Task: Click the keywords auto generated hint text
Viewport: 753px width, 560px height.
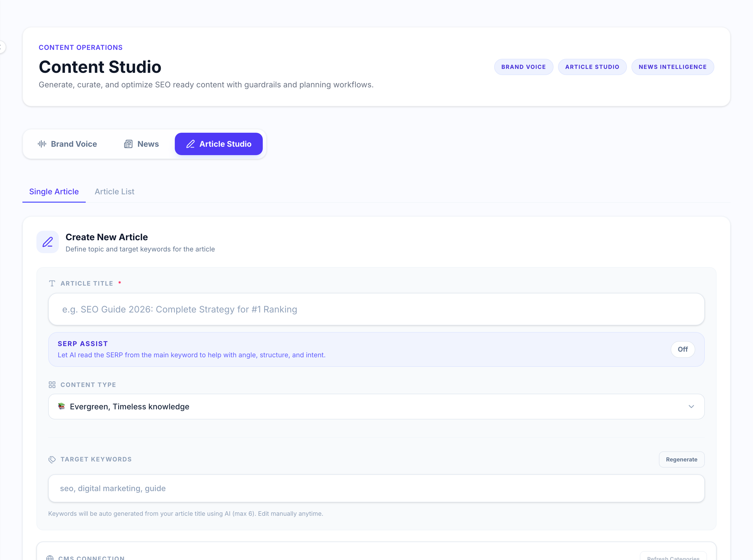Action: tap(185, 513)
